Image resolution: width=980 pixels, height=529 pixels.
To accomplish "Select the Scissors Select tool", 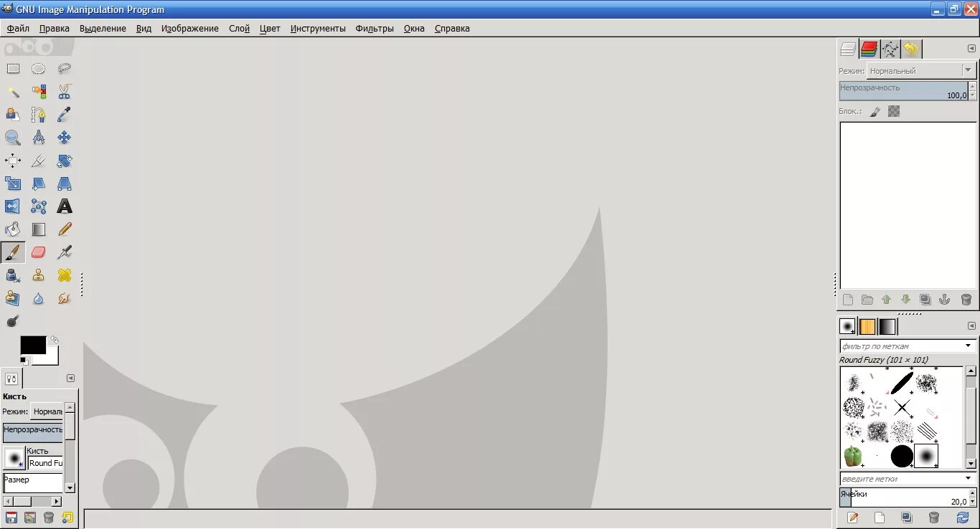I will pyautogui.click(x=65, y=92).
